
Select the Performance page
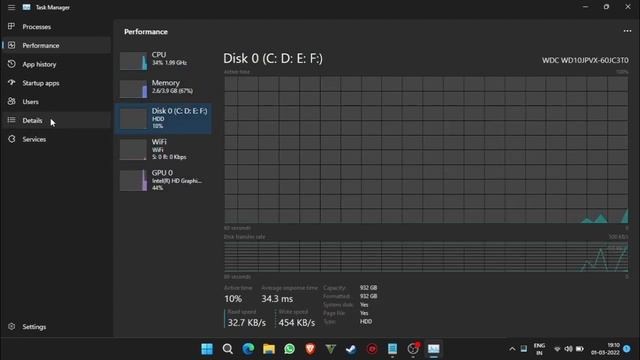pyautogui.click(x=56, y=45)
